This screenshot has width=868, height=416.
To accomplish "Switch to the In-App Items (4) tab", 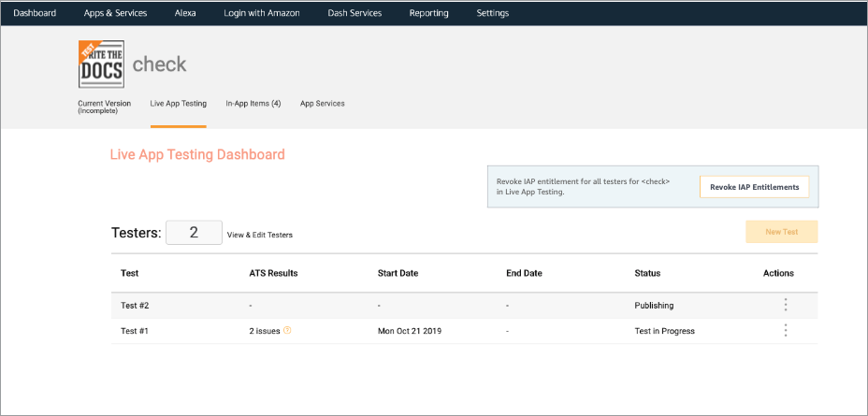I will [253, 104].
